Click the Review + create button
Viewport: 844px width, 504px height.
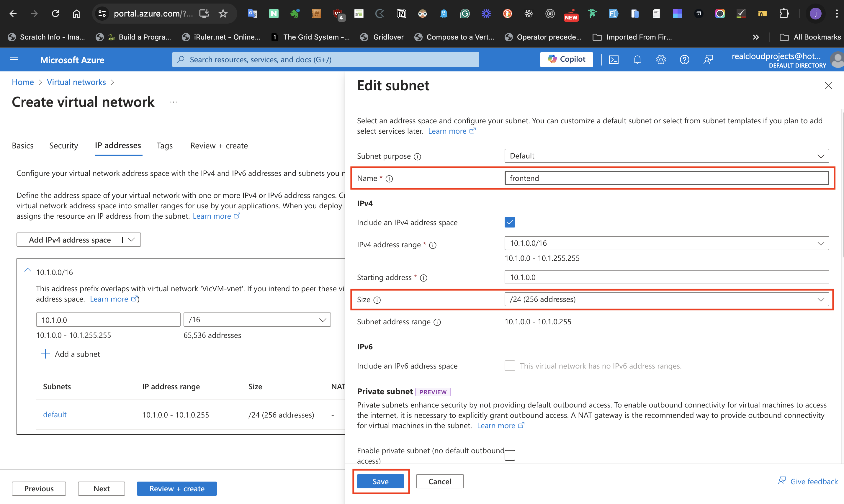tap(176, 488)
